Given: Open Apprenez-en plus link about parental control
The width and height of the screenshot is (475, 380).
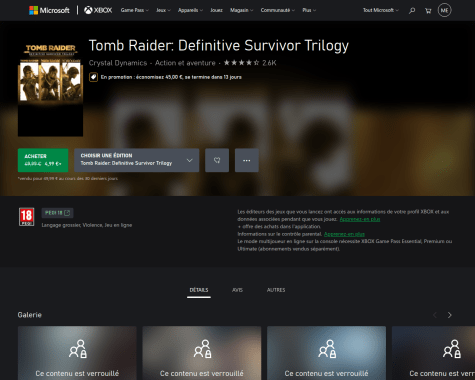Looking at the screenshot, I should [x=344, y=234].
